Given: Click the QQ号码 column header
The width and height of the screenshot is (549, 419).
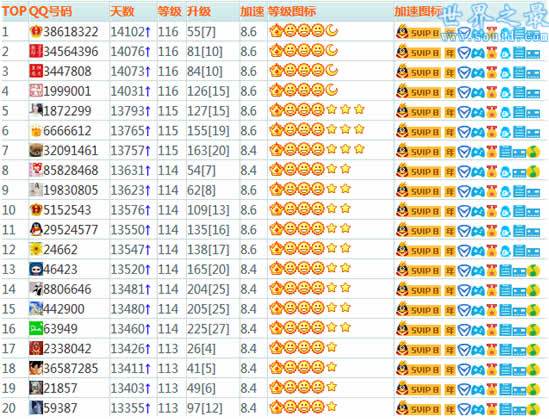Looking at the screenshot, I should pos(50,12).
